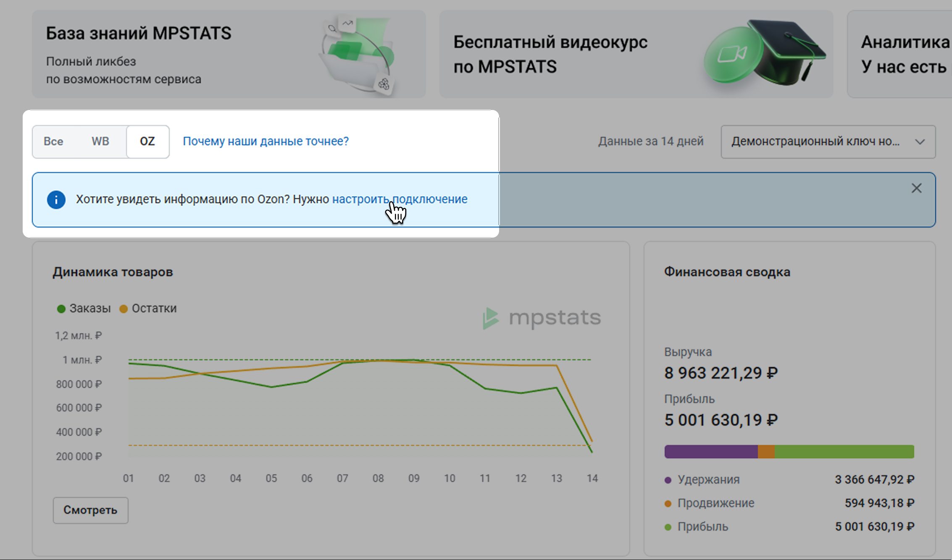Click the Динамика товаров heading
Image resolution: width=952 pixels, height=560 pixels.
coord(113,272)
